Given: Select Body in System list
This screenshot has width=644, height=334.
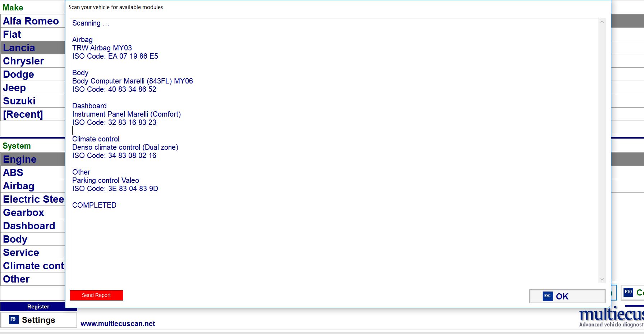Looking at the screenshot, I should 33,239.
